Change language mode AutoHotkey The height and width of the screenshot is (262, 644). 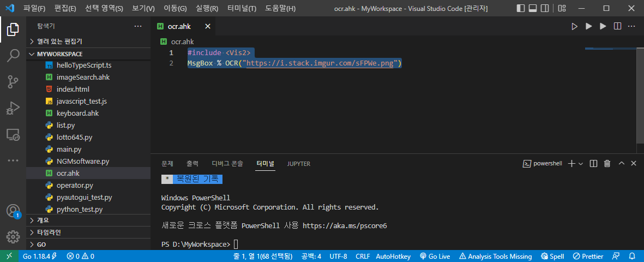(x=393, y=256)
